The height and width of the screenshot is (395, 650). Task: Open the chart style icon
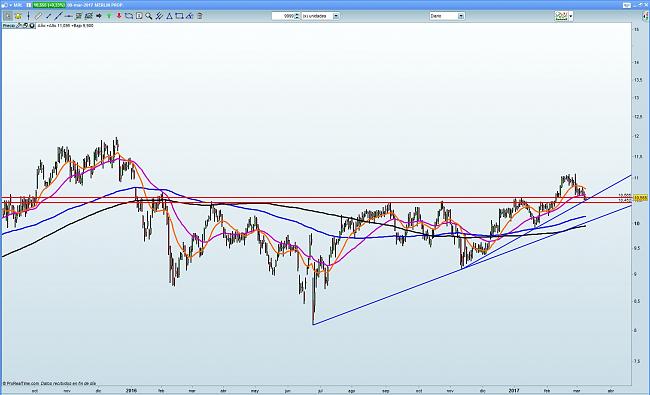point(561,16)
